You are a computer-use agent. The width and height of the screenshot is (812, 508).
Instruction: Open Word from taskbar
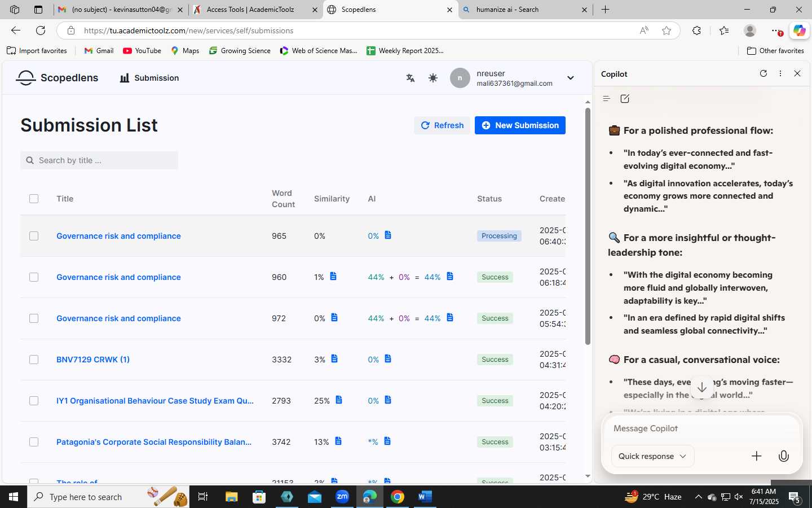click(x=425, y=497)
